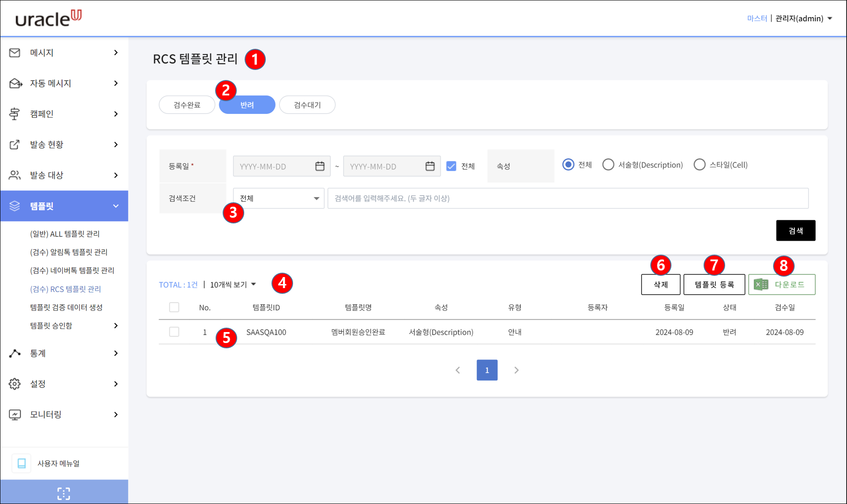The image size is (847, 504).
Task: Click the 다운로드 button label
Action: [x=790, y=285]
